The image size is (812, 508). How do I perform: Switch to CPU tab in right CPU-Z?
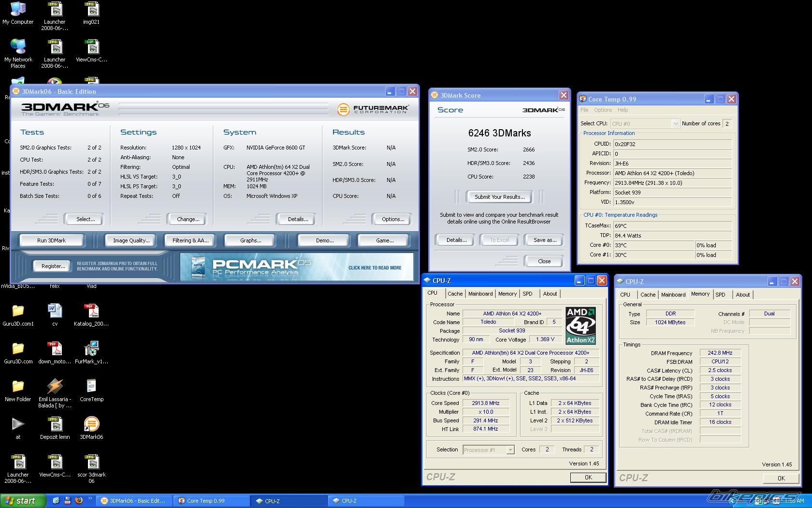625,295
